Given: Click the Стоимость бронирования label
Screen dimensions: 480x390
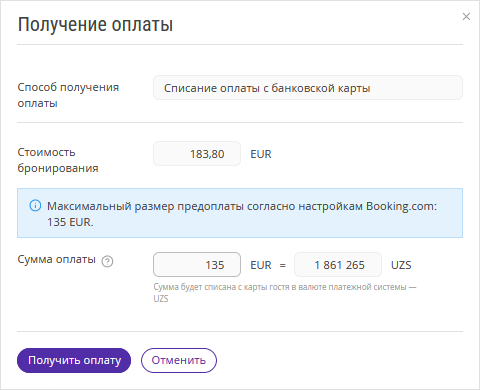Looking at the screenshot, I should click(58, 160).
